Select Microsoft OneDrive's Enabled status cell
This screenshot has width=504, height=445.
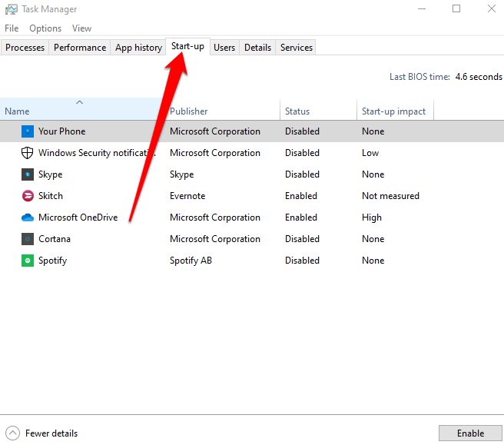pyautogui.click(x=302, y=218)
